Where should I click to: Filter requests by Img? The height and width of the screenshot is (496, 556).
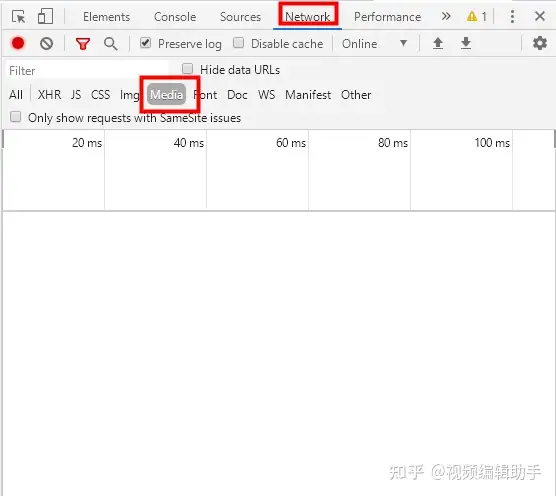tap(129, 95)
